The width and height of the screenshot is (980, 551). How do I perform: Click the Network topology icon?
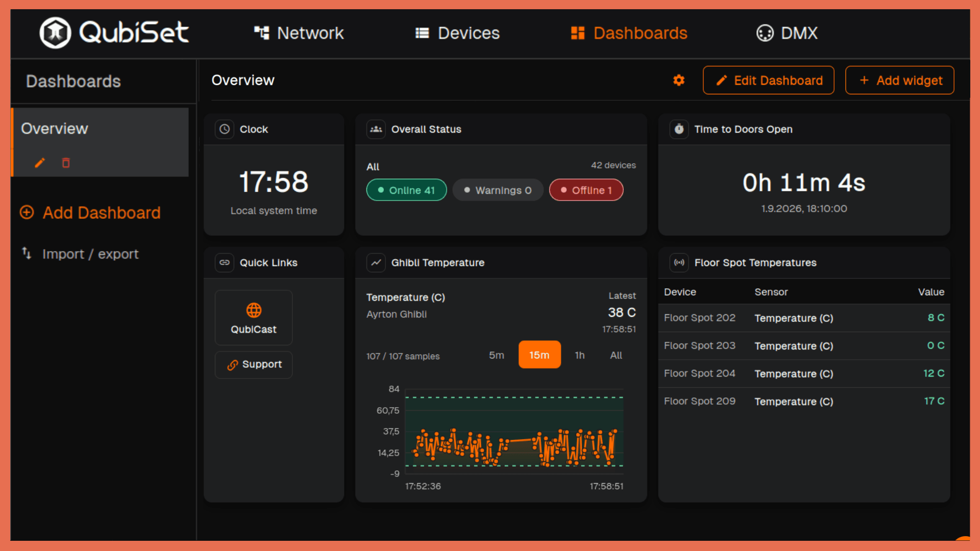[x=262, y=33]
